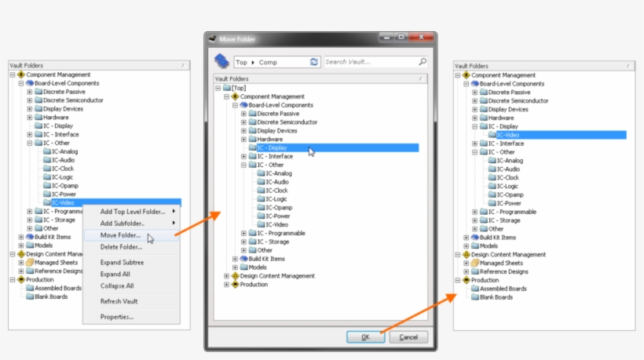Click the pin icon on right Vault Folders header
Viewport: 644px width, 360px height.
(628, 66)
